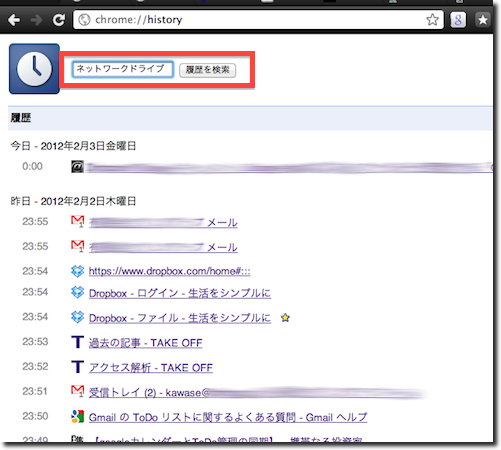The height and width of the screenshot is (450, 501).
Task: Open Gmail の ToDo リスト help link
Action: pyautogui.click(x=228, y=417)
